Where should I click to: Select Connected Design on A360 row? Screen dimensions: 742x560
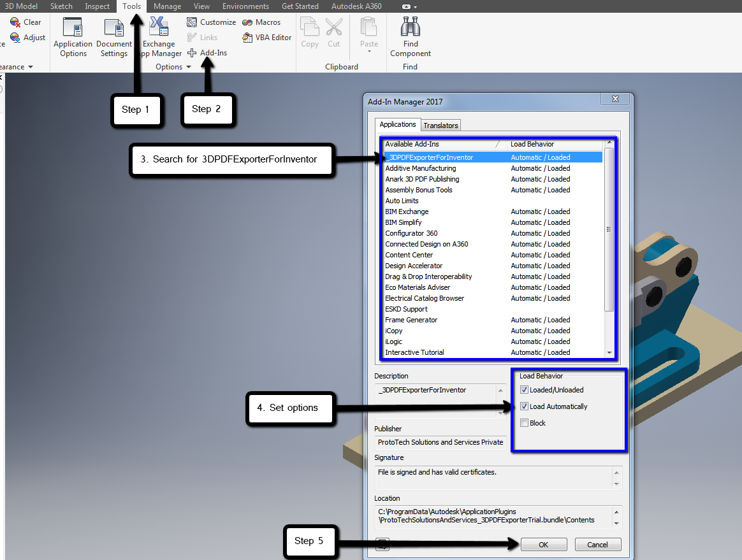(x=492, y=244)
